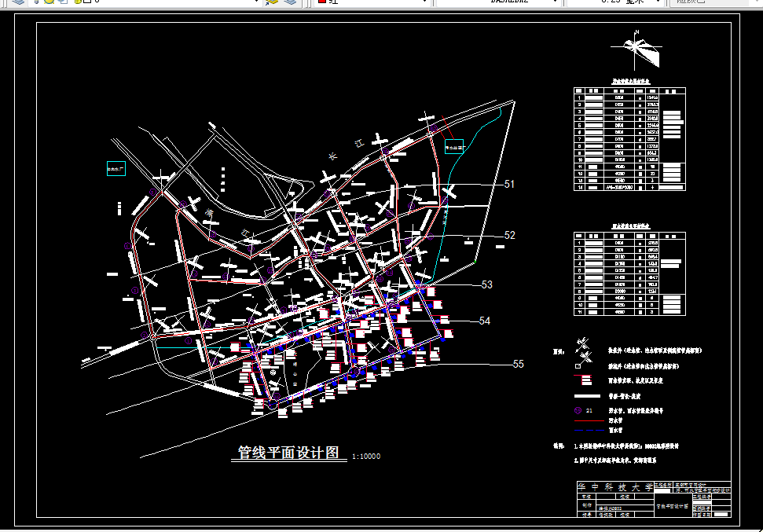
Task: Select the 长 river label character
Action: 333,156
